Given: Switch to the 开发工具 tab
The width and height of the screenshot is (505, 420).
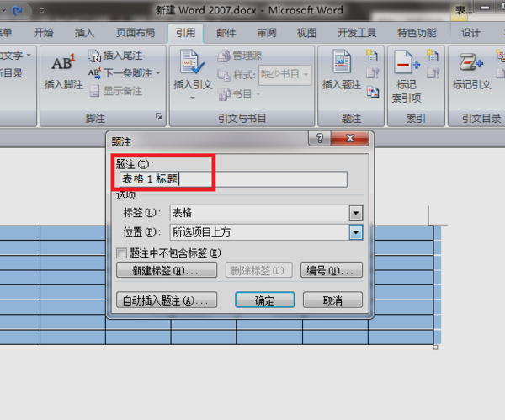Looking at the screenshot, I should pos(357,33).
